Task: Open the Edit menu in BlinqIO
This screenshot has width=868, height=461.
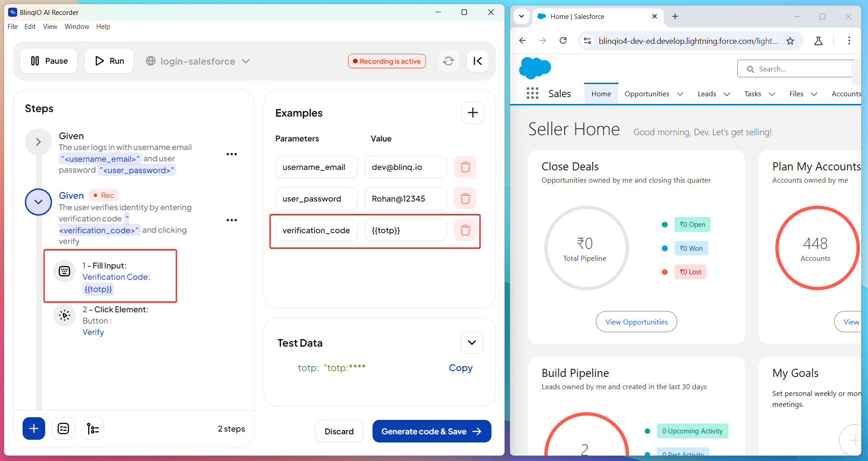Action: (x=30, y=27)
